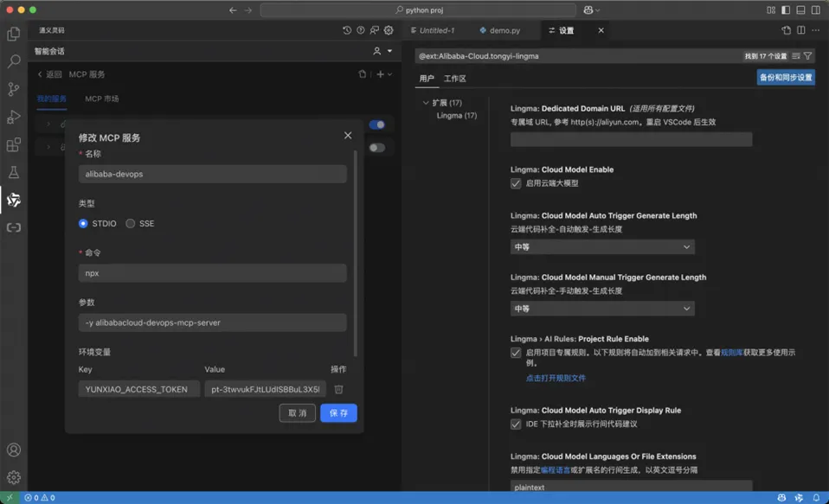Image resolution: width=829 pixels, height=504 pixels.
Task: Click the 保存 save button
Action: click(x=338, y=413)
